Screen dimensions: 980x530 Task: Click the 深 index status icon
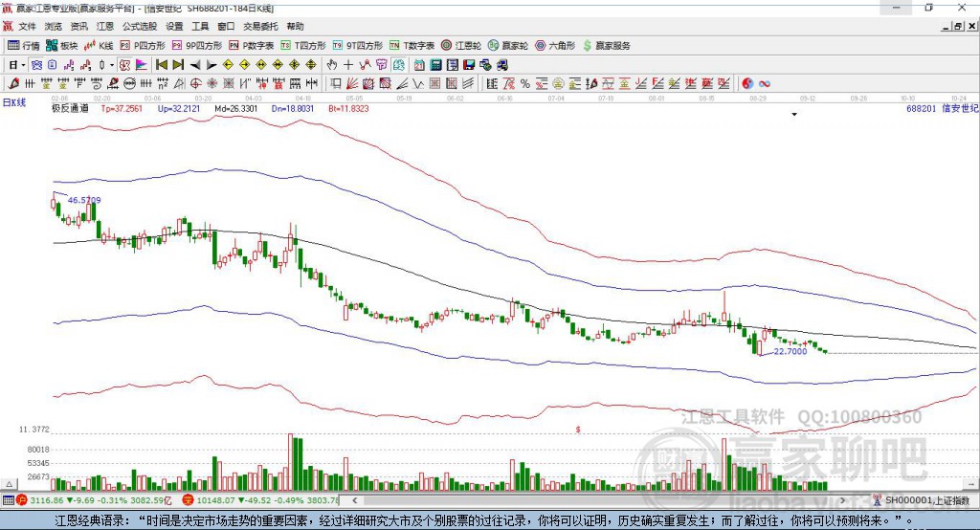click(189, 500)
